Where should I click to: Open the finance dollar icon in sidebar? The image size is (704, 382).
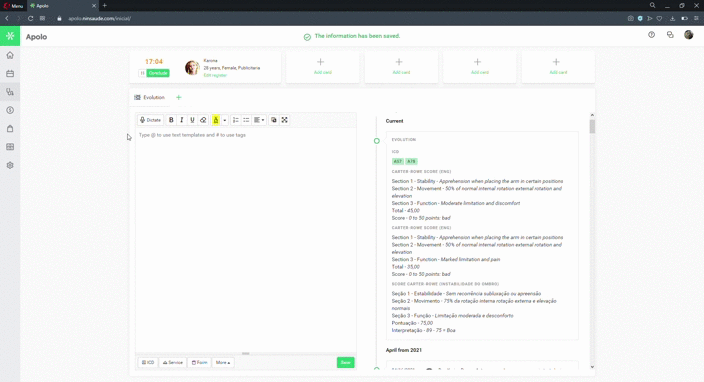(x=10, y=110)
